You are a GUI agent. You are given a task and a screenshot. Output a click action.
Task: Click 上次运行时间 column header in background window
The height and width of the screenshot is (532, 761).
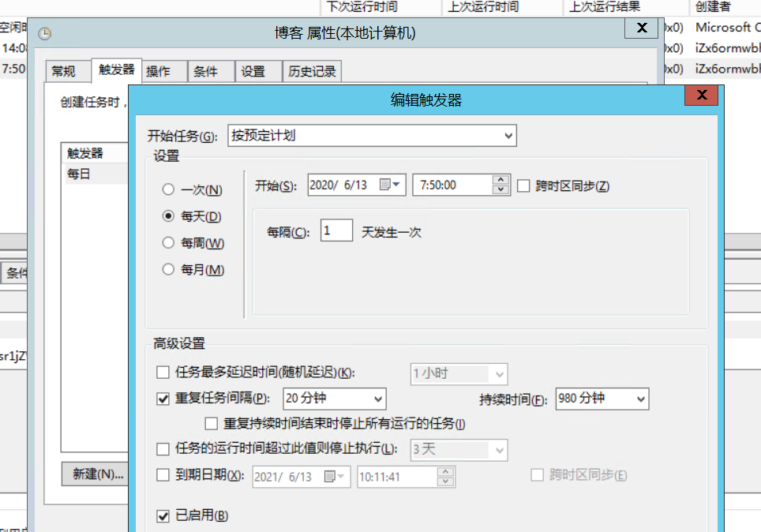[503, 7]
